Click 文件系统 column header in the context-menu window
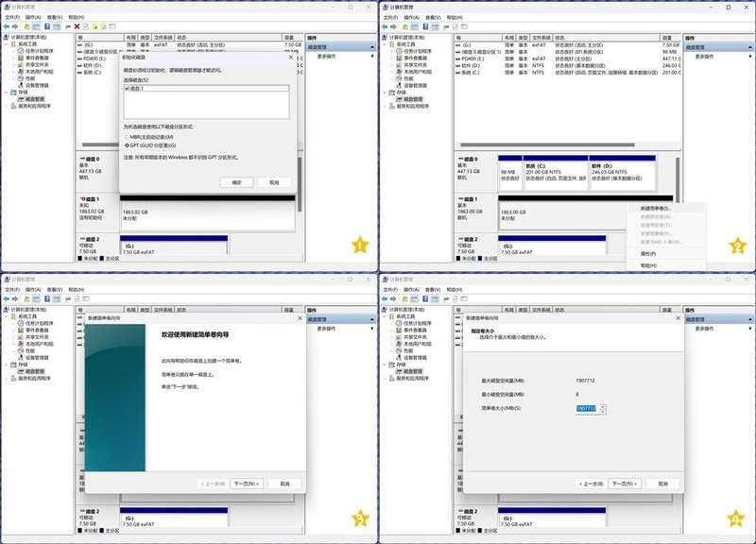 click(x=541, y=38)
